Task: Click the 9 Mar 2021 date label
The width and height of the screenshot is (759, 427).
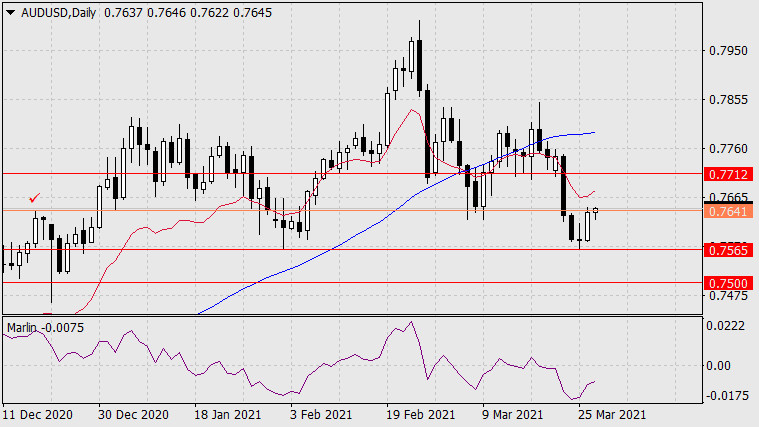Action: click(x=513, y=415)
